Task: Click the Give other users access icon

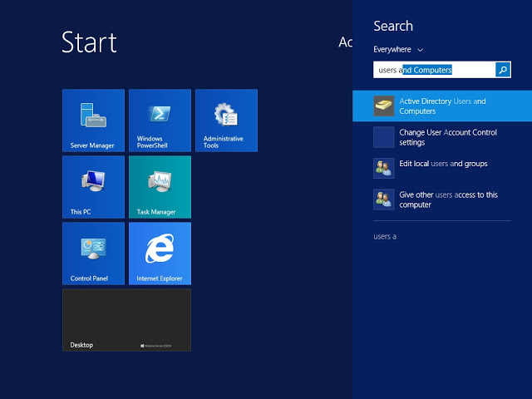Action: (x=383, y=199)
